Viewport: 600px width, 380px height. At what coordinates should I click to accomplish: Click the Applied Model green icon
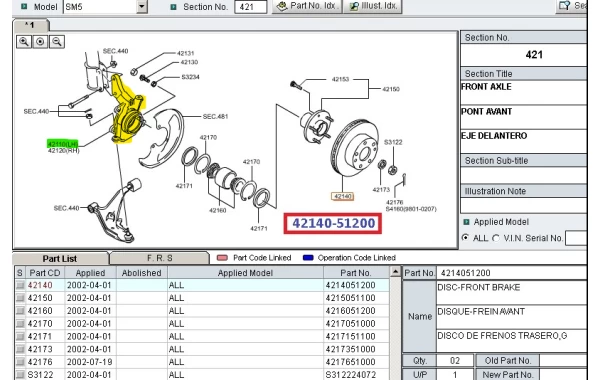(466, 222)
